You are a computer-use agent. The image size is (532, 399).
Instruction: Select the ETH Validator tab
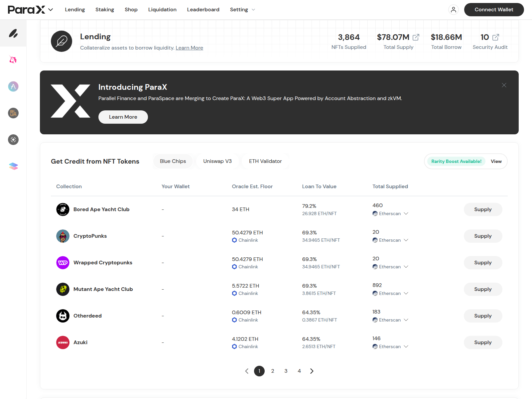click(265, 161)
